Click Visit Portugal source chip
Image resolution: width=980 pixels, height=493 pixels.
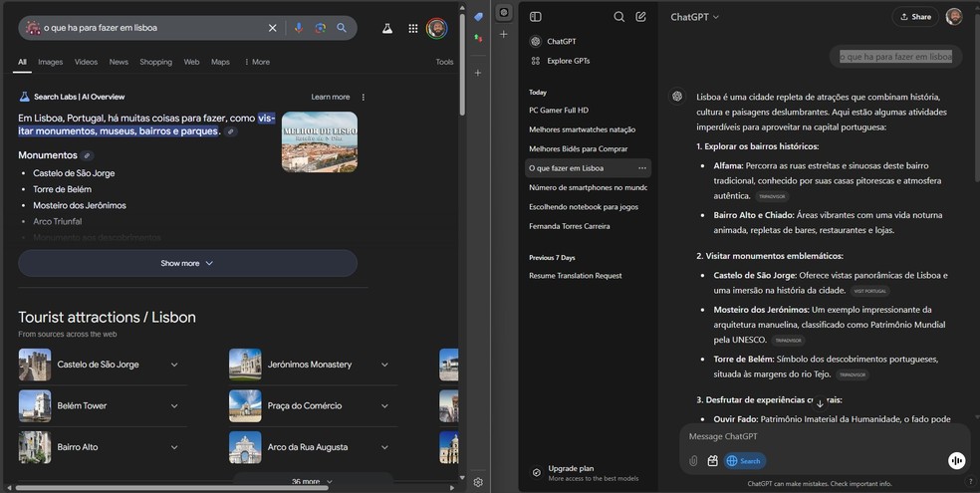[870, 291]
